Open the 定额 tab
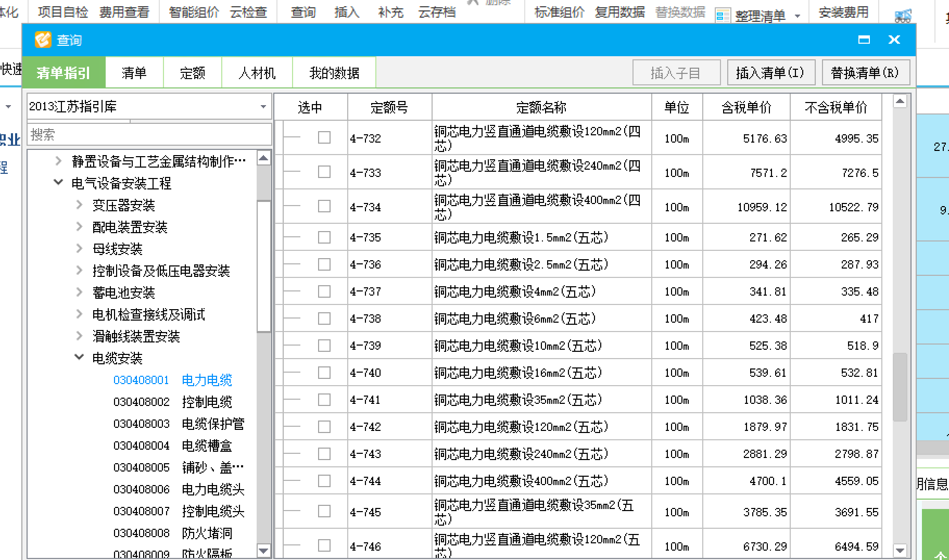Screen dimensions: 949x560 (x=193, y=73)
